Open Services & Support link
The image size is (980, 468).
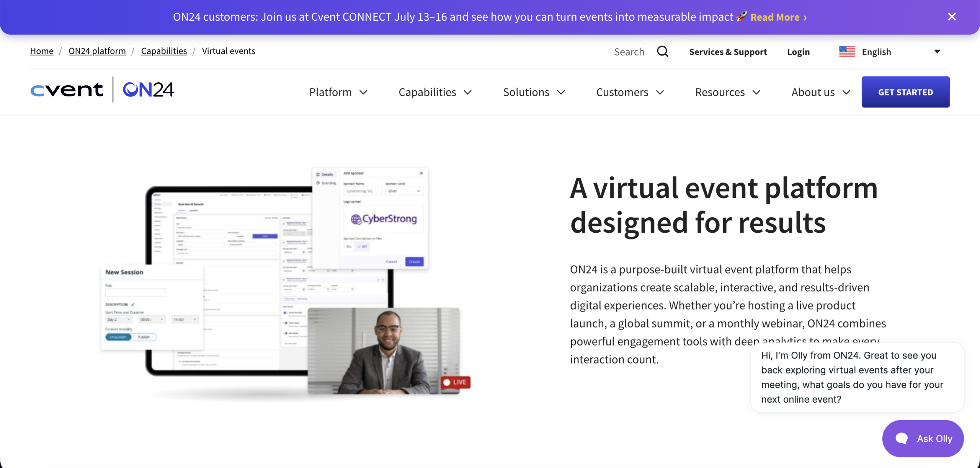point(728,52)
